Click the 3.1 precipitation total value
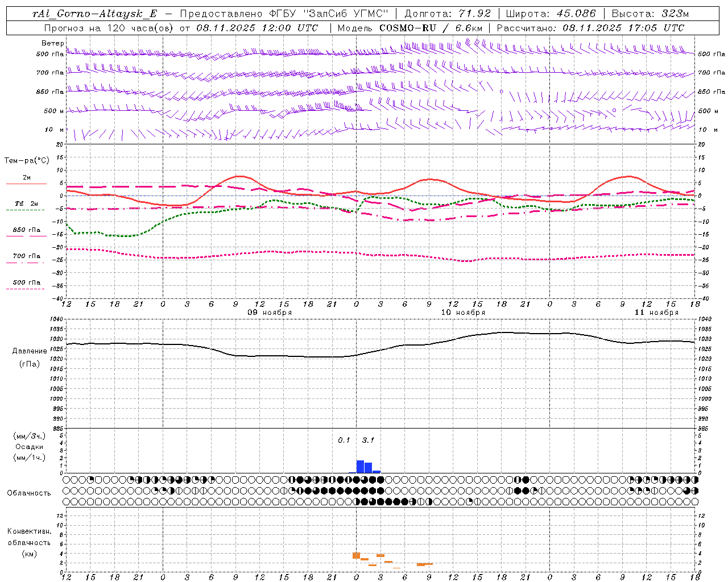728x582 pixels. [368, 440]
